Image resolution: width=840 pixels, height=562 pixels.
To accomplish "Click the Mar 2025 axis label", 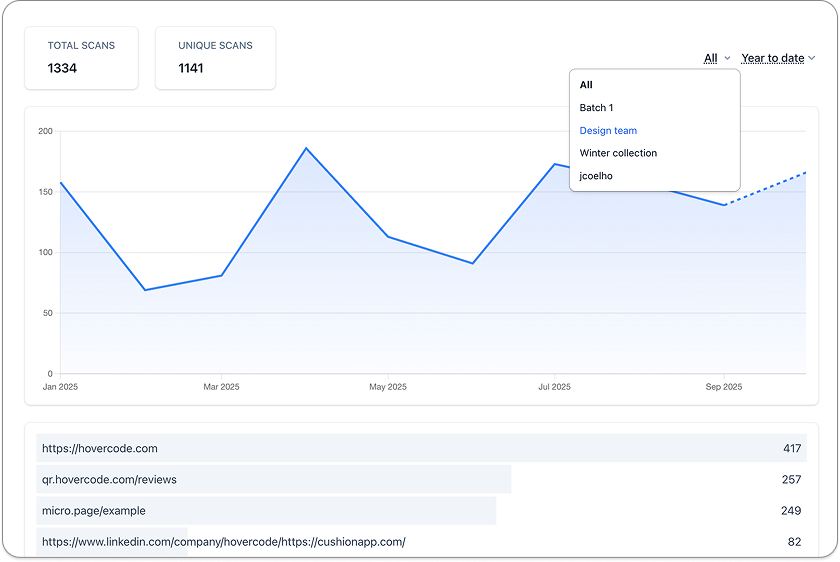I will pos(221,387).
